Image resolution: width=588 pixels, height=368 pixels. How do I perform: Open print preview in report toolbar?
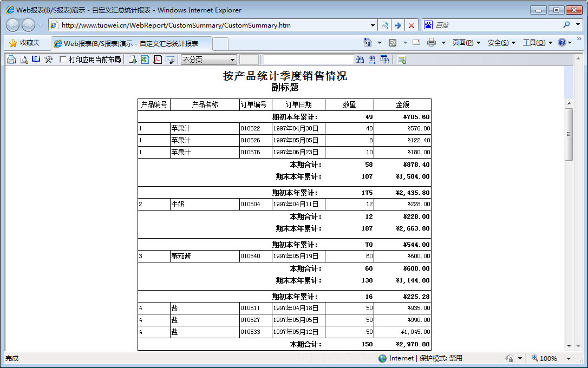[x=24, y=60]
